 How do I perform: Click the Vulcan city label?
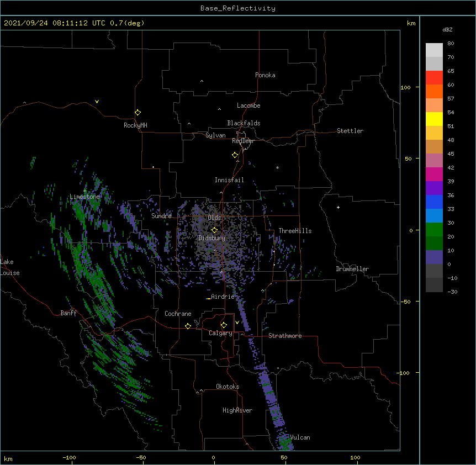(300, 437)
